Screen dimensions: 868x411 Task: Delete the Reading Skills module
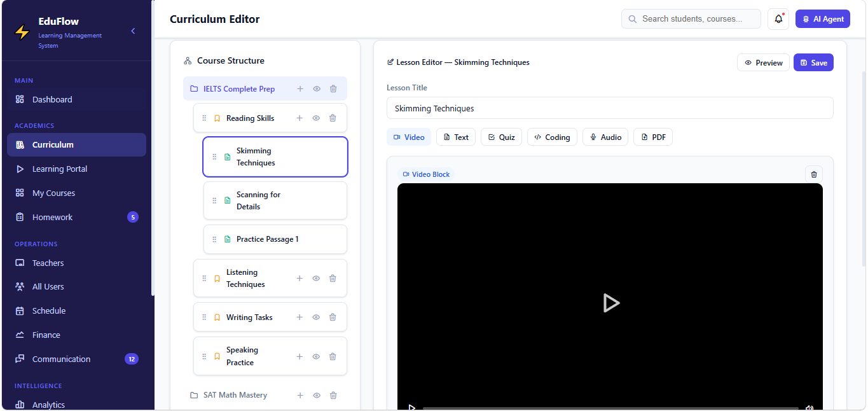pyautogui.click(x=333, y=118)
